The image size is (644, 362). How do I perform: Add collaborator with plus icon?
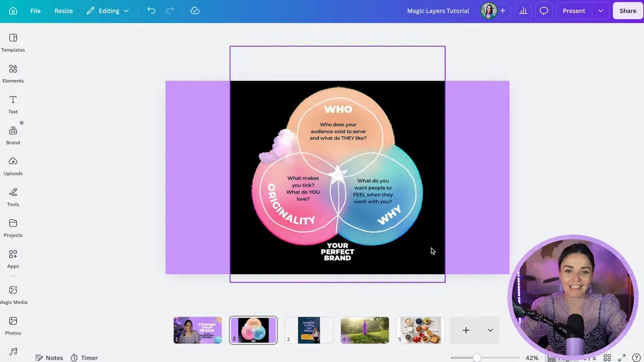tap(502, 11)
